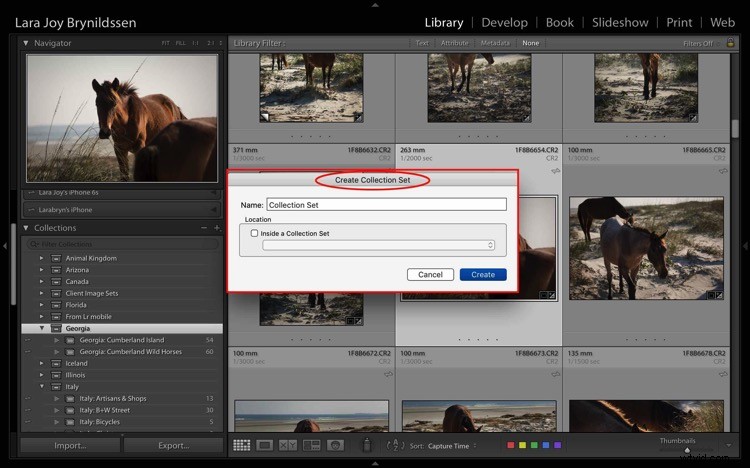Screen dimensions: 750x468
Task: Click the Library Filter lock icon
Action: pos(730,43)
